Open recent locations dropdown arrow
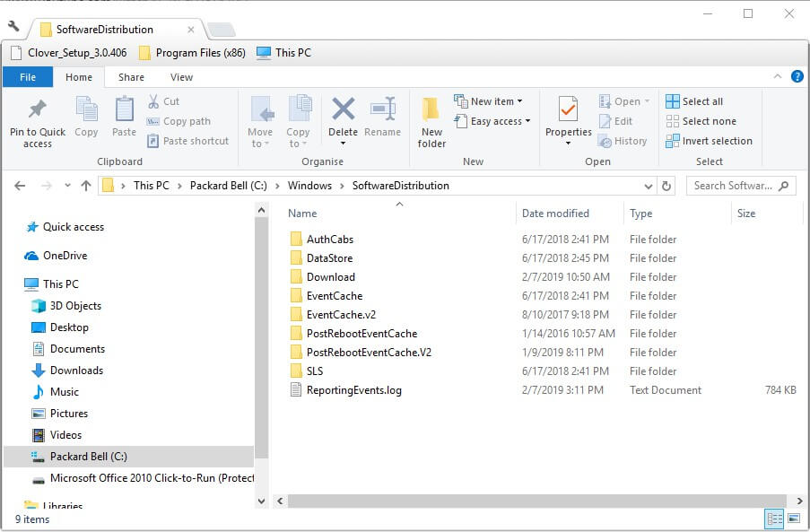The image size is (810, 532). [67, 186]
